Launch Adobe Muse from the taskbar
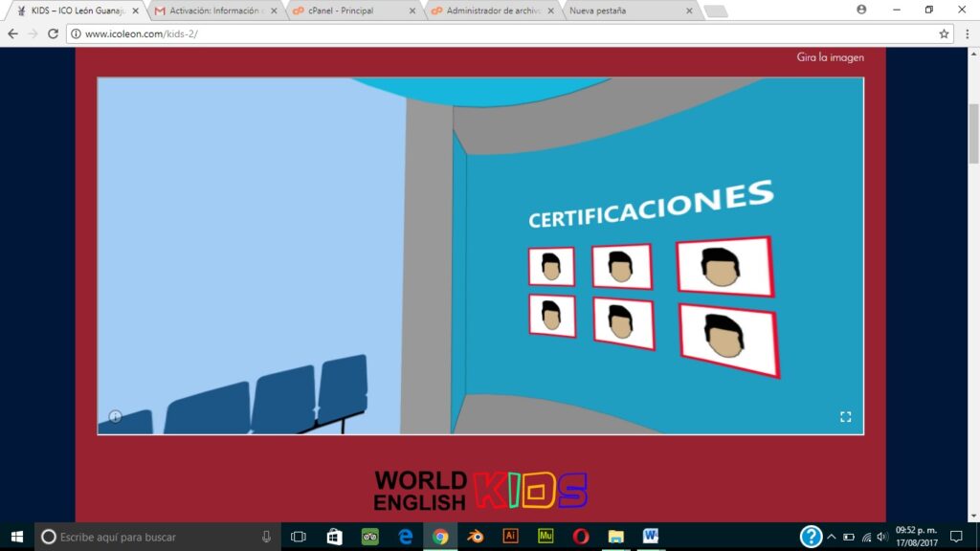This screenshot has height=551, width=980. coord(546,537)
